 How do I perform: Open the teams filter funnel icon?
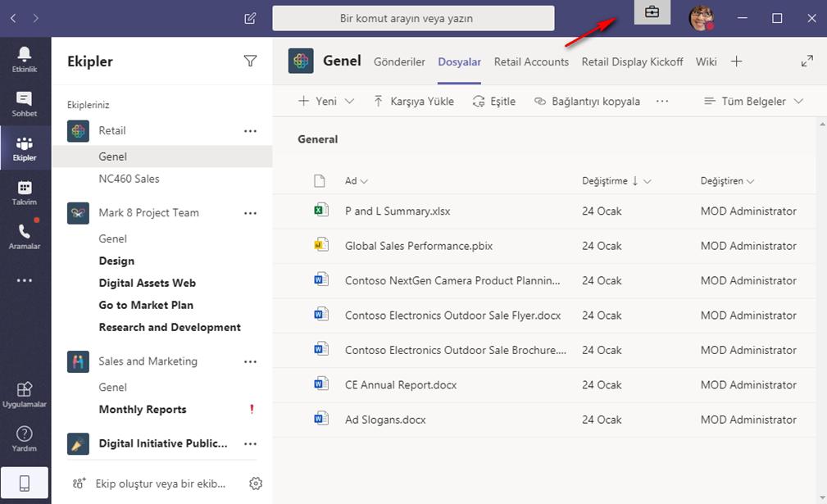[251, 61]
